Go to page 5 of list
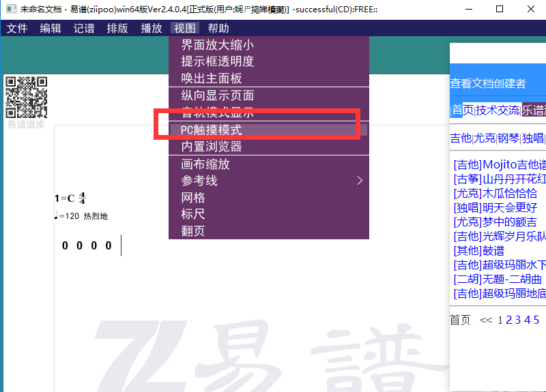This screenshot has height=392, width=546. 536,320
